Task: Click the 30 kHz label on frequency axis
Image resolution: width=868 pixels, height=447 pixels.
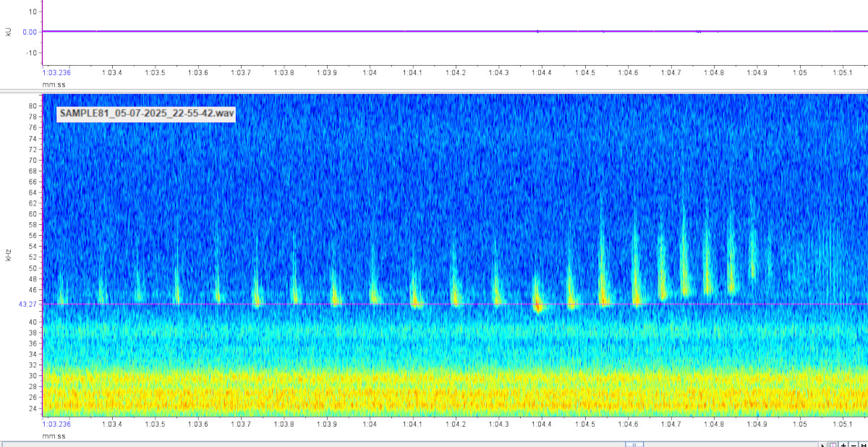Action: [x=33, y=376]
